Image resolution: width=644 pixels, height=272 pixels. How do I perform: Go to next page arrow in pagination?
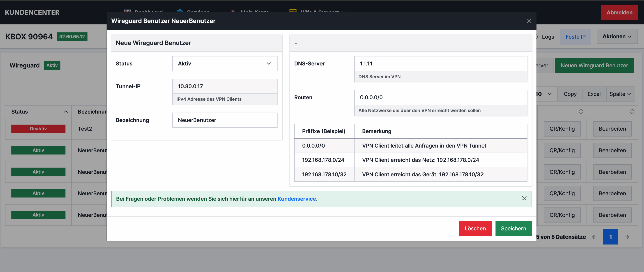627,237
